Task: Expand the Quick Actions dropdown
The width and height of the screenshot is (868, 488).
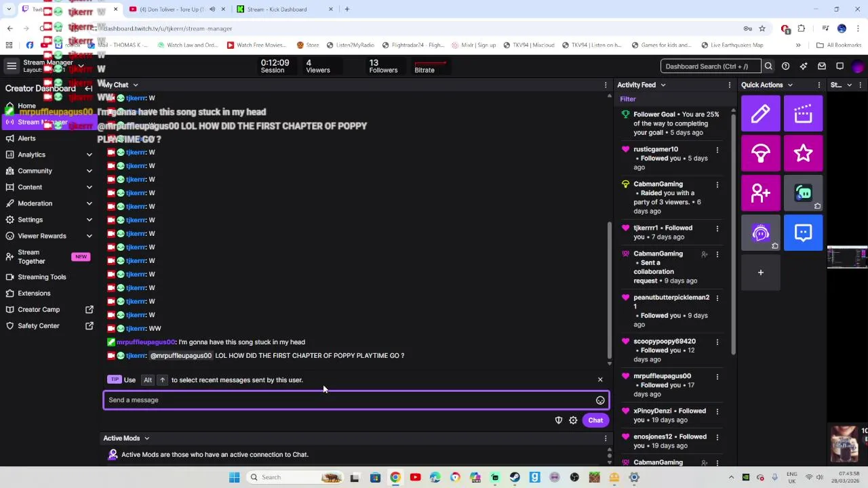Action: point(790,85)
